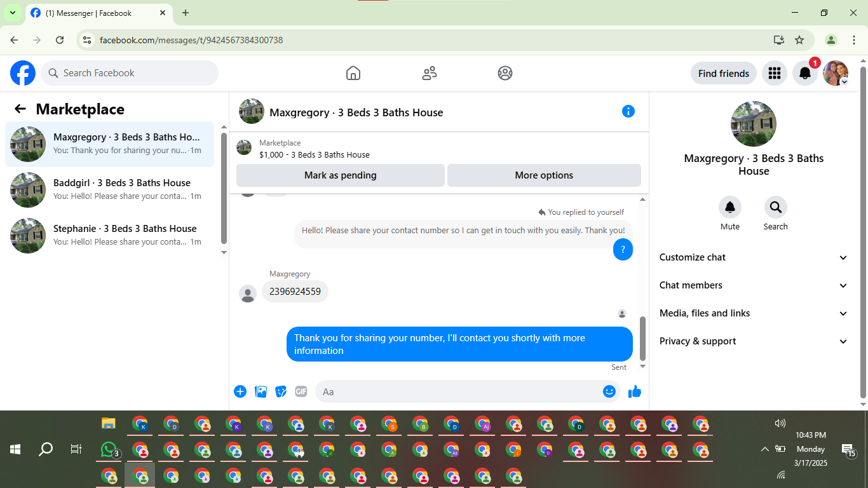Open the Chrome profile icon in toolbar
Screen dimensions: 868x488
point(831,40)
